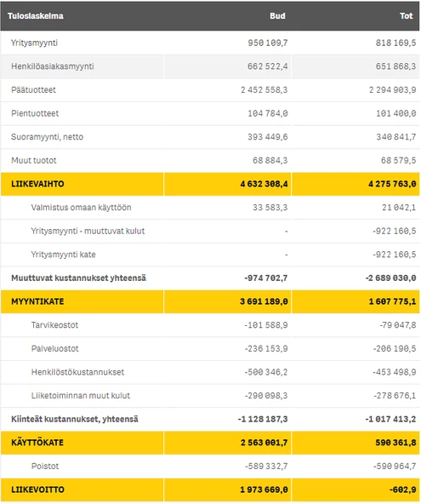The height and width of the screenshot is (504, 421).
Task: Select the Tot column header
Action: (406, 15)
